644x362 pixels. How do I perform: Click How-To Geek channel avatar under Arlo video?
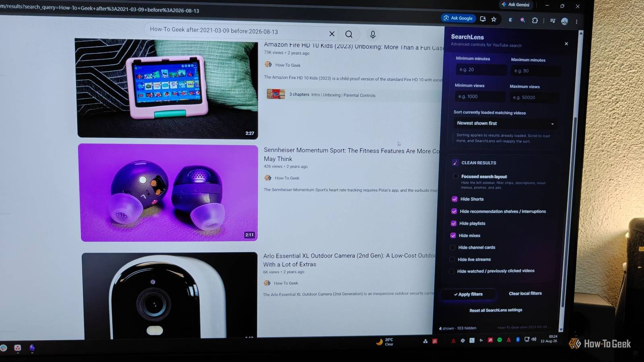point(267,283)
